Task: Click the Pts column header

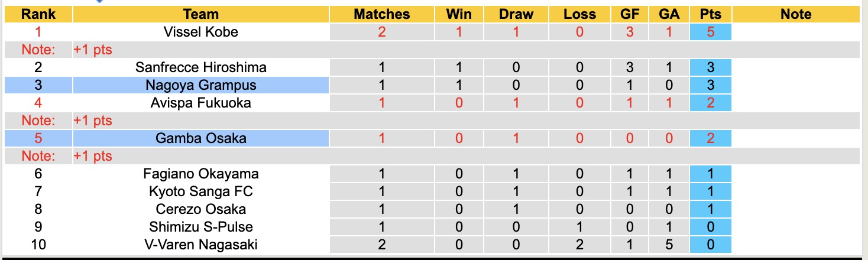Action: point(710,14)
